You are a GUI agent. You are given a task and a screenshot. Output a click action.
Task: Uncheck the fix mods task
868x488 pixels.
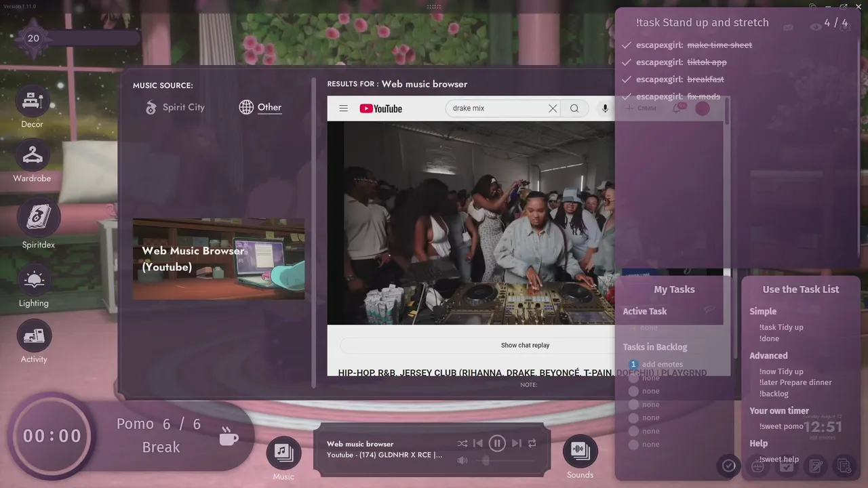[627, 96]
